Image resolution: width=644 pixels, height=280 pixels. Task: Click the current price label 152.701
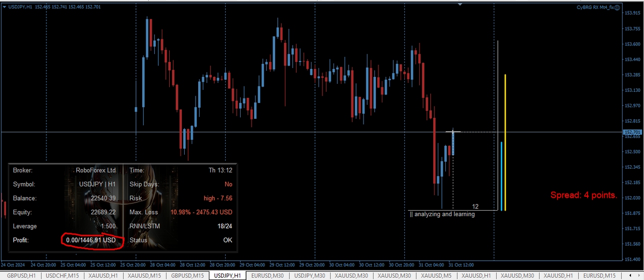632,132
